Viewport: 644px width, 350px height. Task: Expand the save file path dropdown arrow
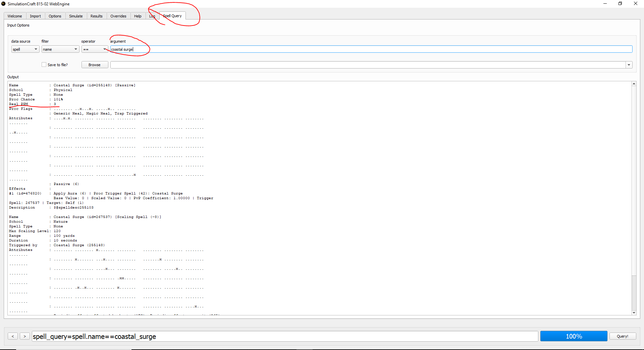(629, 65)
